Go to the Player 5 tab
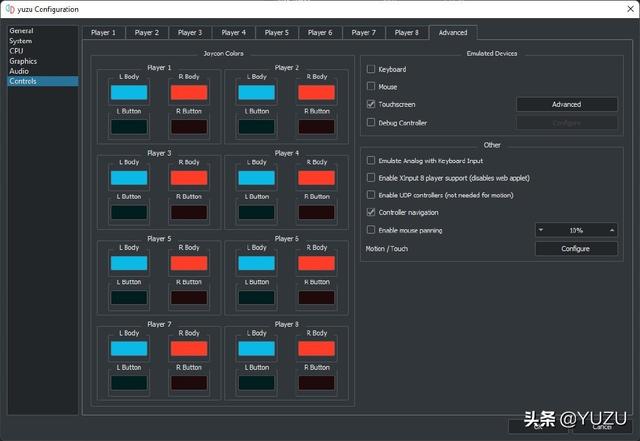 pyautogui.click(x=277, y=33)
